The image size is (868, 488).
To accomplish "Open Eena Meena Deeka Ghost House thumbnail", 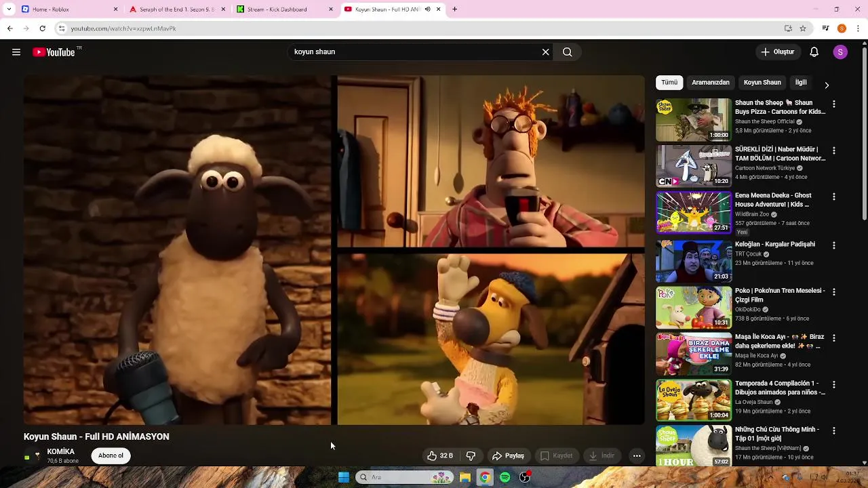I will (694, 212).
